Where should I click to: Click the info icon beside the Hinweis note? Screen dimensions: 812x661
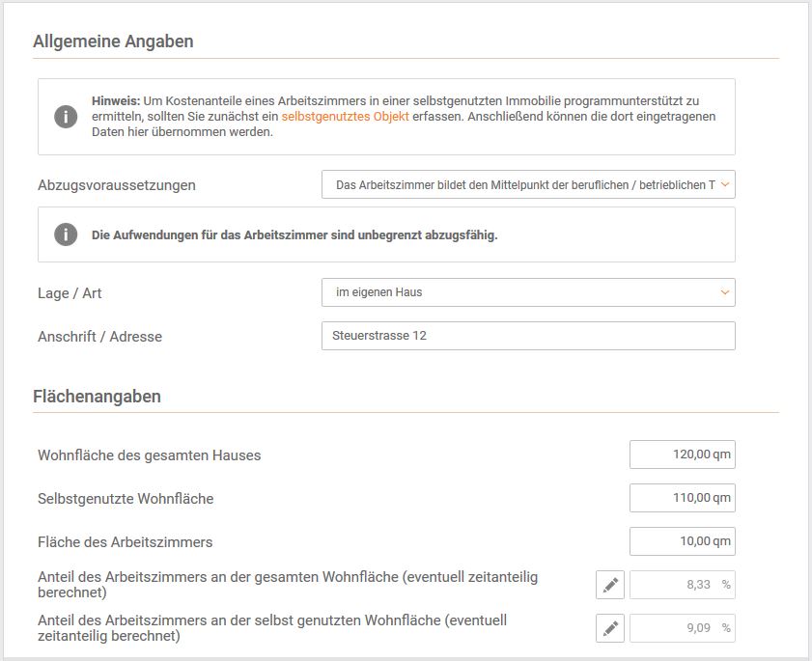pyautogui.click(x=66, y=117)
